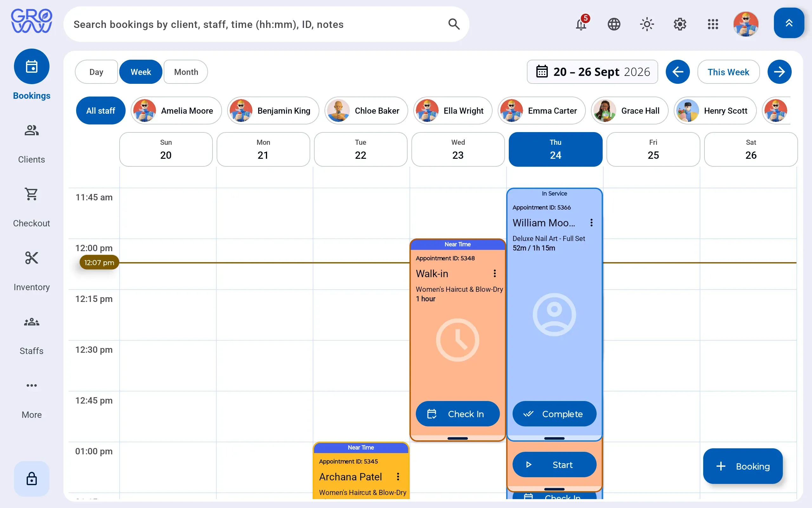This screenshot has width=812, height=508.
Task: Click the This Week button
Action: click(728, 71)
